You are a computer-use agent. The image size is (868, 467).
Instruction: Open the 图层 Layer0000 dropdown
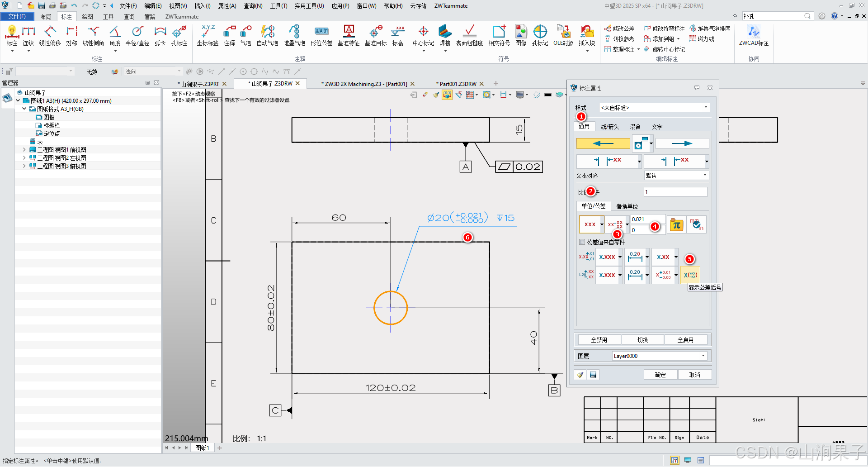[x=660, y=356]
